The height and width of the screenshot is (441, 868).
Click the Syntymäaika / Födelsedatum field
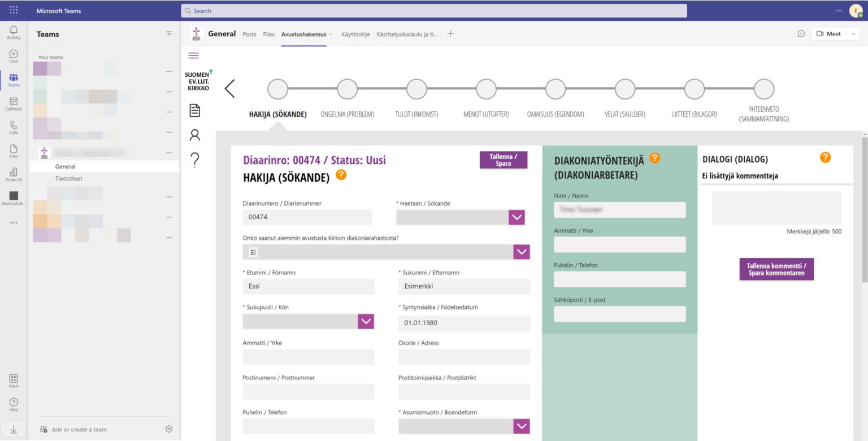pos(465,323)
